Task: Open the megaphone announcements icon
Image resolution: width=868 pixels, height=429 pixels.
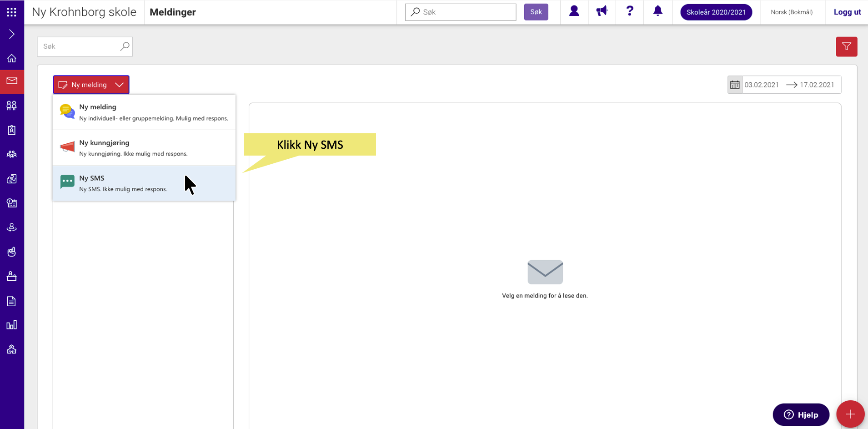Action: click(x=602, y=11)
